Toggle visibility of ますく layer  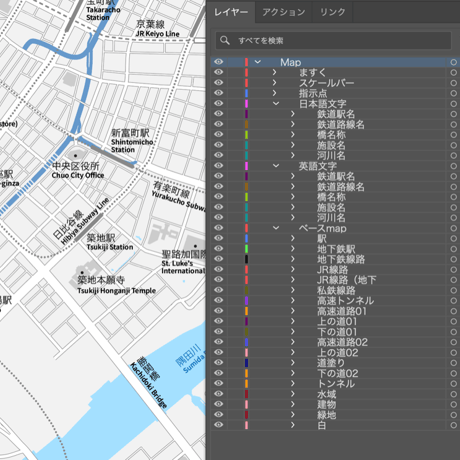[219, 72]
